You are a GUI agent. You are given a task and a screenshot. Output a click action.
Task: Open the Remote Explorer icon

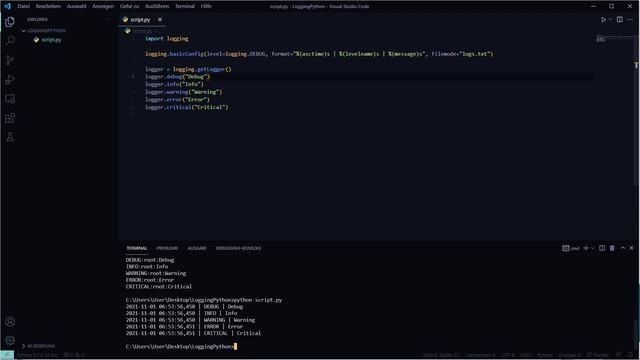[x=10, y=99]
